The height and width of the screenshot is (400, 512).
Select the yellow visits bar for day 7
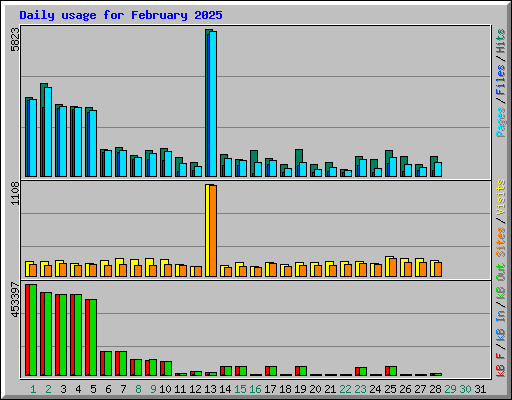point(118,267)
